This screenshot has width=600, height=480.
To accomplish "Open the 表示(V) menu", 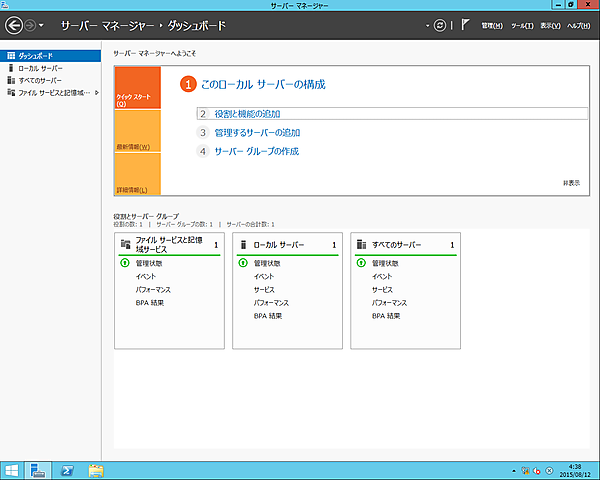I will pos(549,24).
